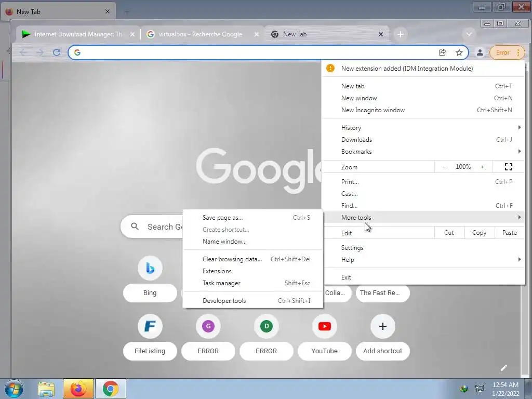Viewport: 532px width, 399px height.
Task: Click the network tray icon
Action: [x=480, y=389]
